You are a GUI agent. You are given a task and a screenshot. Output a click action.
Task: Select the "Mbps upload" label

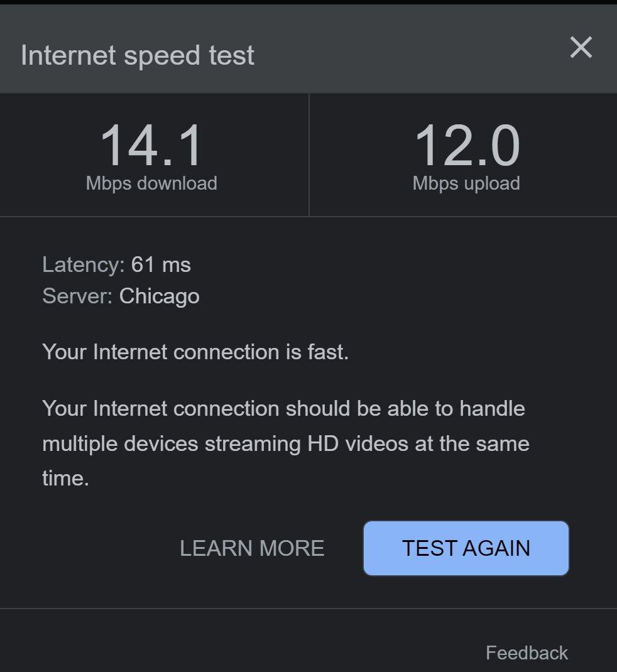[466, 183]
